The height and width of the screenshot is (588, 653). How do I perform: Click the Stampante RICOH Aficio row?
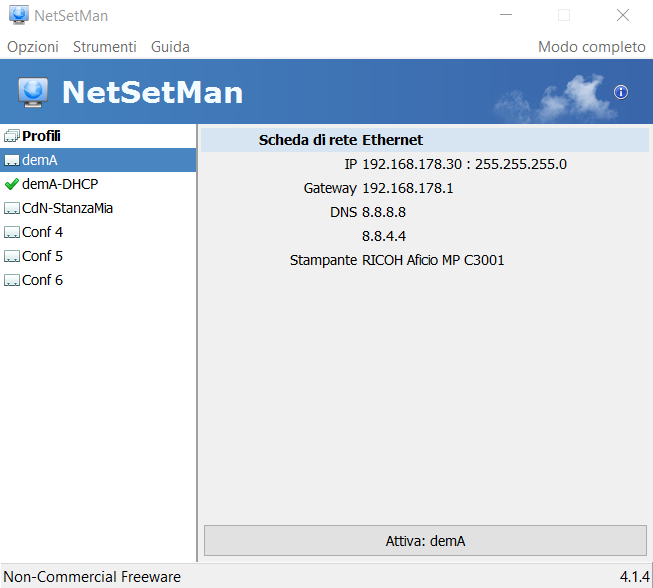pos(432,260)
